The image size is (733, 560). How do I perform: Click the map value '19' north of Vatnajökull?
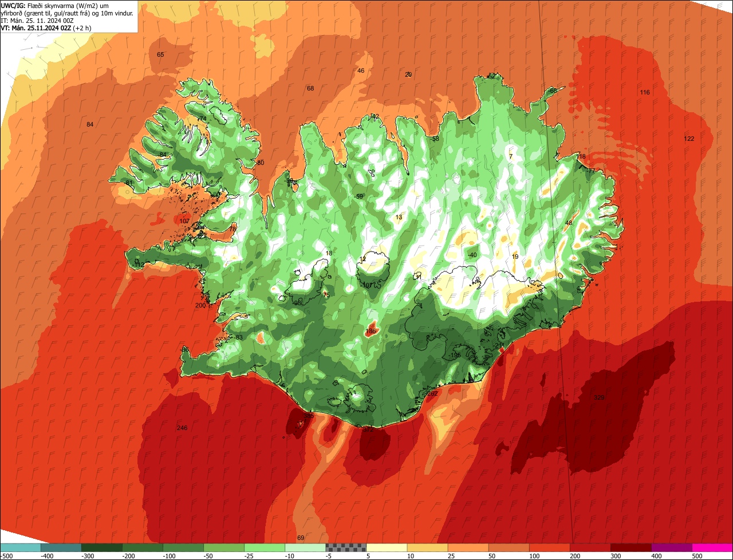pyautogui.click(x=515, y=257)
